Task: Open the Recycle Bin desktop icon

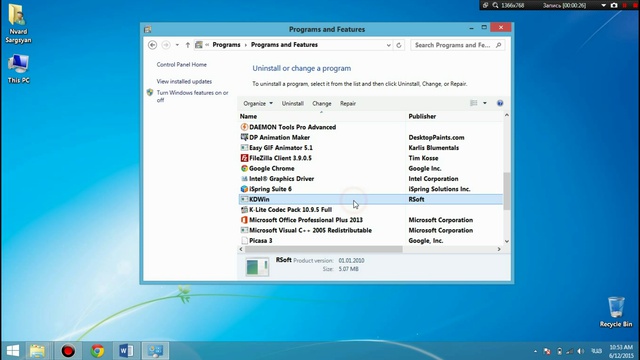Action: [x=616, y=312]
